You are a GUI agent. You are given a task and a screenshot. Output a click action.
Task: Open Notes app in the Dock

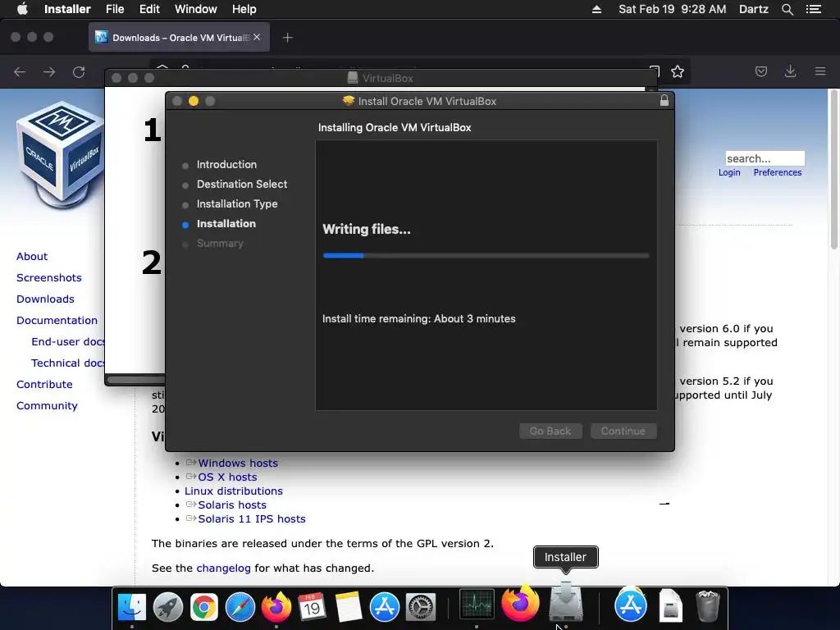(x=349, y=607)
